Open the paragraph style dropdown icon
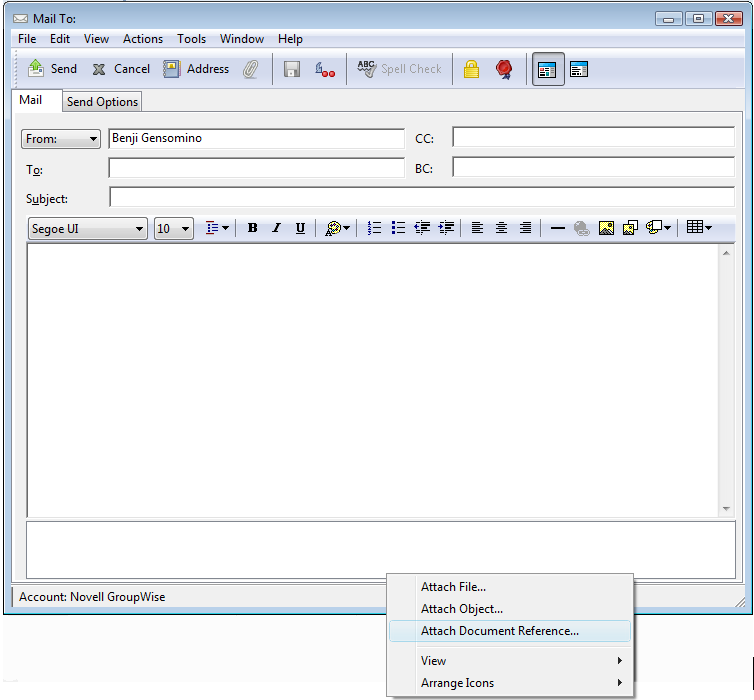Viewport: 754px width, 700px height. (217, 228)
